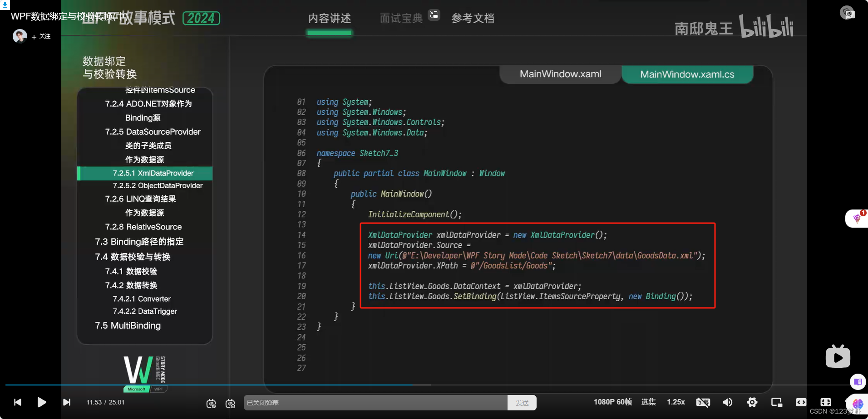Select 7.5 MultiBinding outline item

click(128, 326)
